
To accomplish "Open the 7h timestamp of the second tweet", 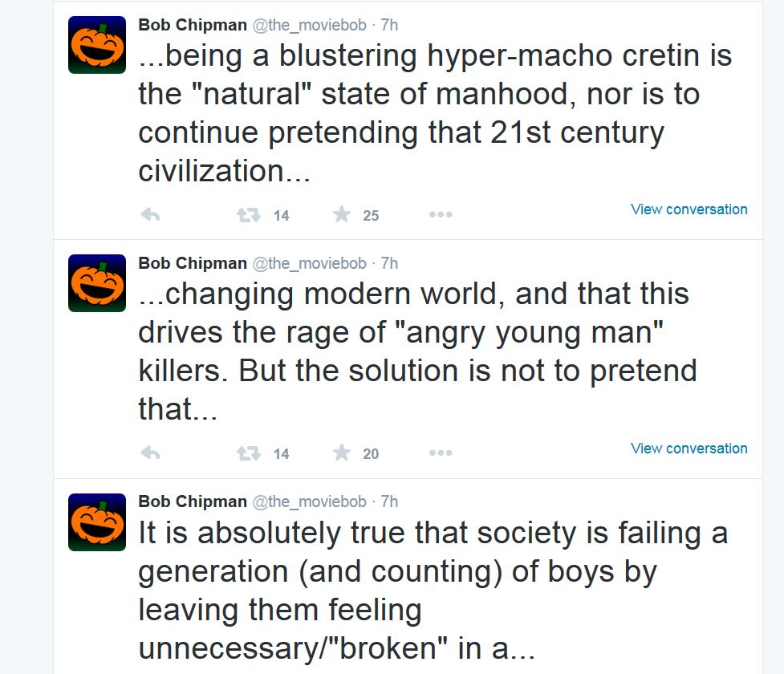I will pyautogui.click(x=389, y=263).
